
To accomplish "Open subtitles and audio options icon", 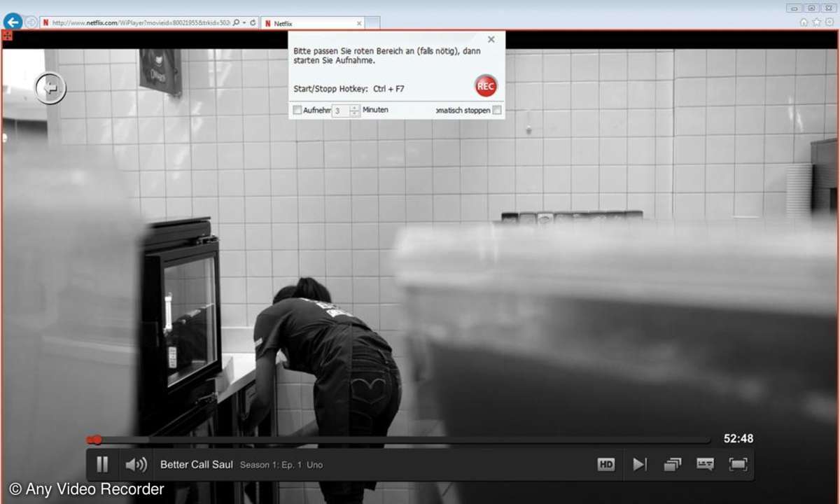I will (x=705, y=464).
